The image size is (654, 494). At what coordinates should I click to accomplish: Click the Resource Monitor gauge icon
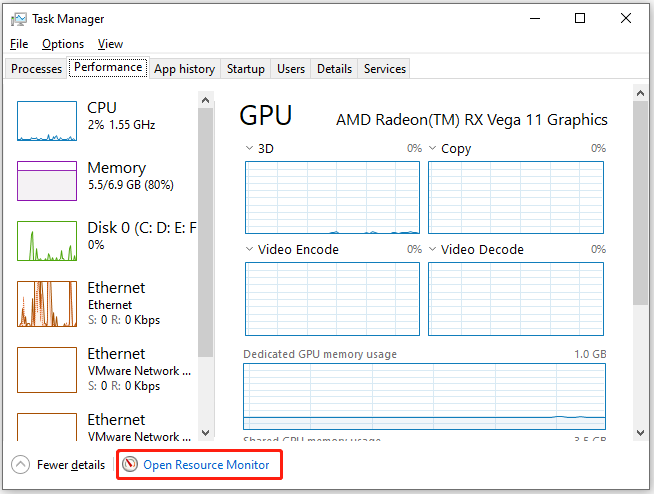pyautogui.click(x=130, y=464)
